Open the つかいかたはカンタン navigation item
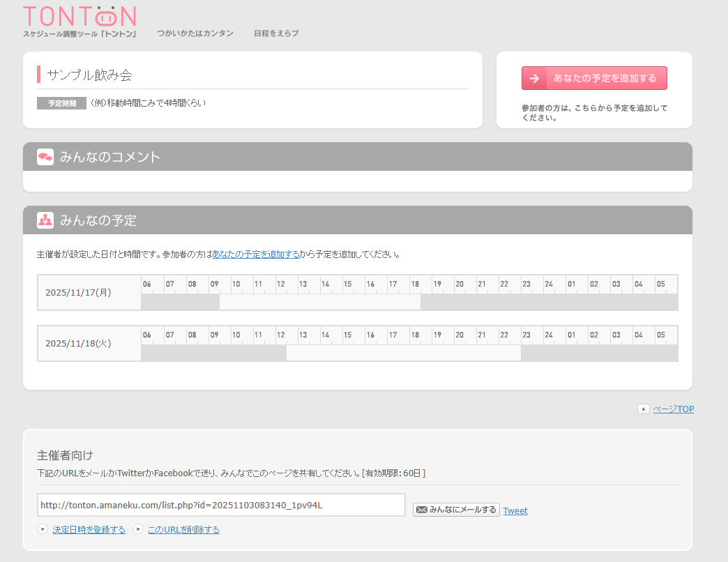The width and height of the screenshot is (728, 562). [195, 33]
